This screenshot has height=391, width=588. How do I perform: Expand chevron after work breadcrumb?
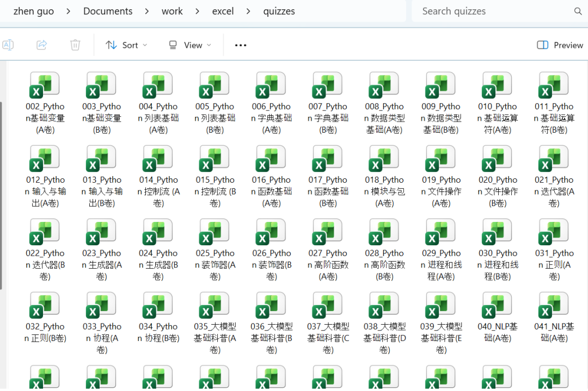point(197,11)
